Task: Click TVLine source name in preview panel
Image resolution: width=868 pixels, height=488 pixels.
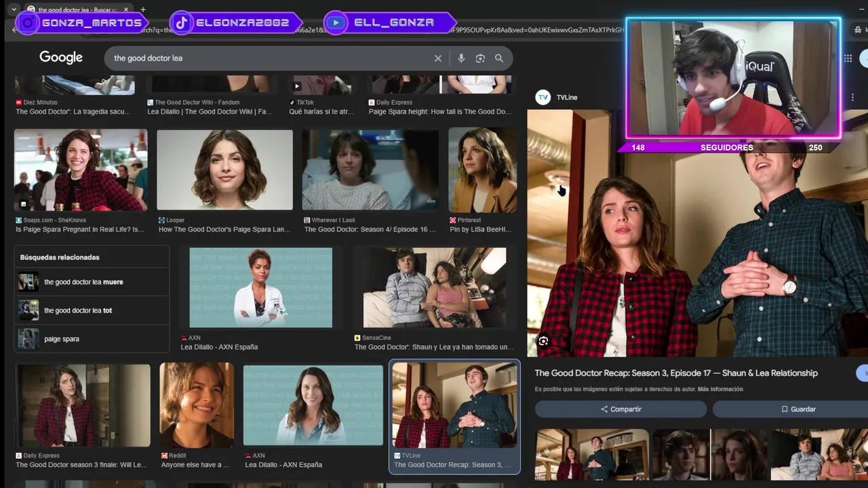Action: click(567, 98)
